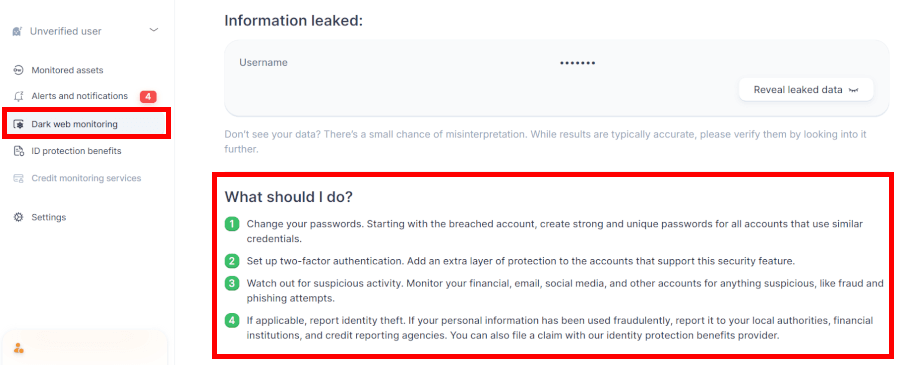Expand the Unverified user dropdown chevron
This screenshot has width=900, height=365.
154,30
